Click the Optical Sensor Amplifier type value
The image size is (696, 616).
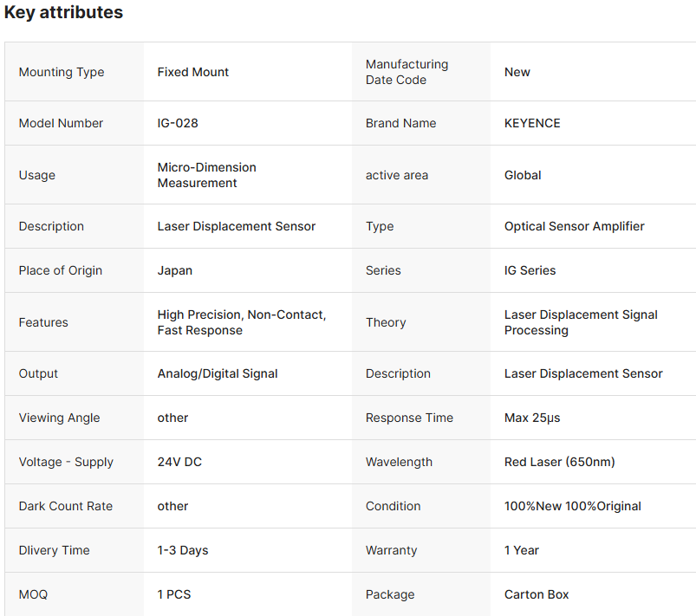click(575, 226)
